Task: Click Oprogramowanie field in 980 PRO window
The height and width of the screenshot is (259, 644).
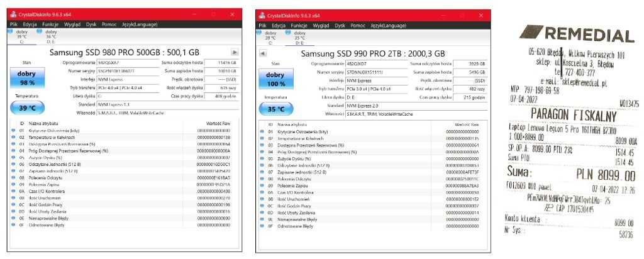Action: coord(127,63)
